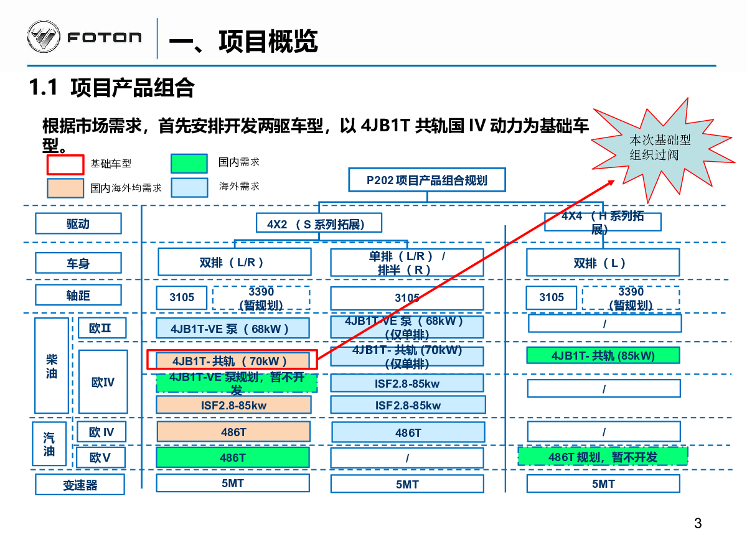Click the green 4JB1T-共轨 (85kW) box

[603, 355]
